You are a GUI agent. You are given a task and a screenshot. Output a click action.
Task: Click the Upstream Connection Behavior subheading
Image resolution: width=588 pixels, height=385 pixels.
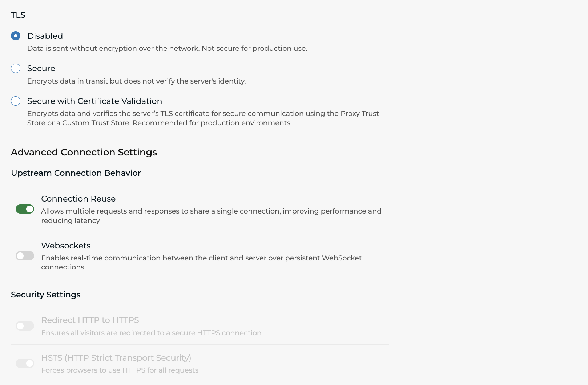point(76,173)
